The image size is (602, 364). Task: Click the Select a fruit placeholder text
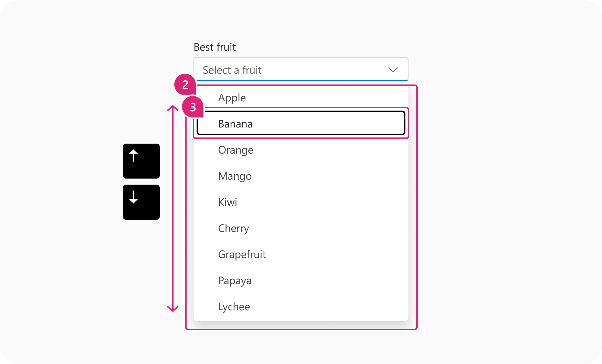pos(232,70)
